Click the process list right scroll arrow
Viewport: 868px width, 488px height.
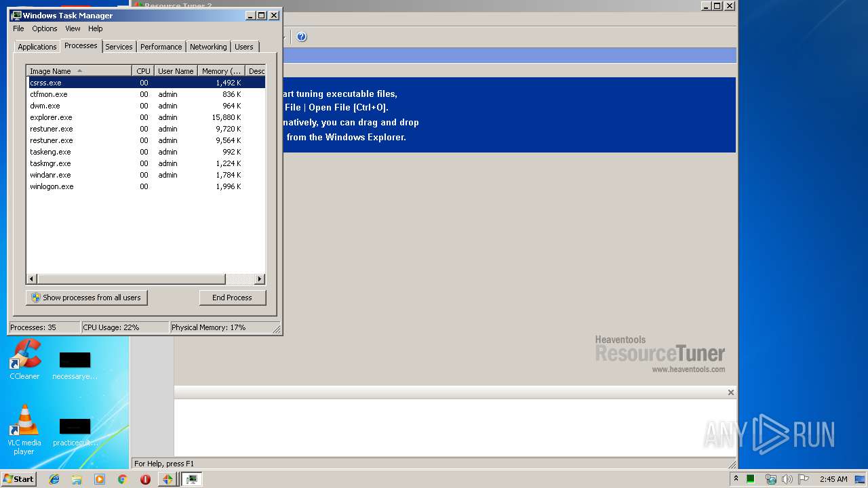click(x=259, y=279)
